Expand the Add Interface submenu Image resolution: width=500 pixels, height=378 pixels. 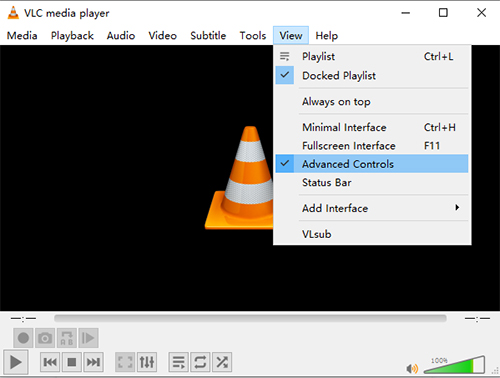pyautogui.click(x=372, y=208)
